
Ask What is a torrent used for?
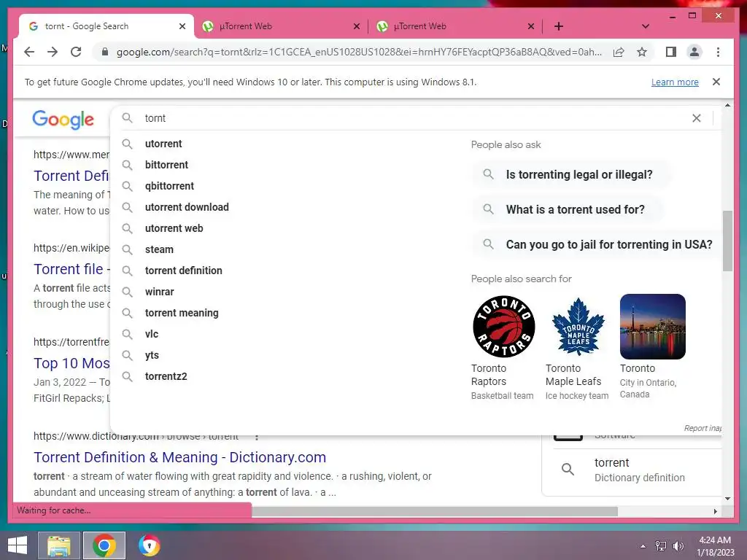pos(568,209)
